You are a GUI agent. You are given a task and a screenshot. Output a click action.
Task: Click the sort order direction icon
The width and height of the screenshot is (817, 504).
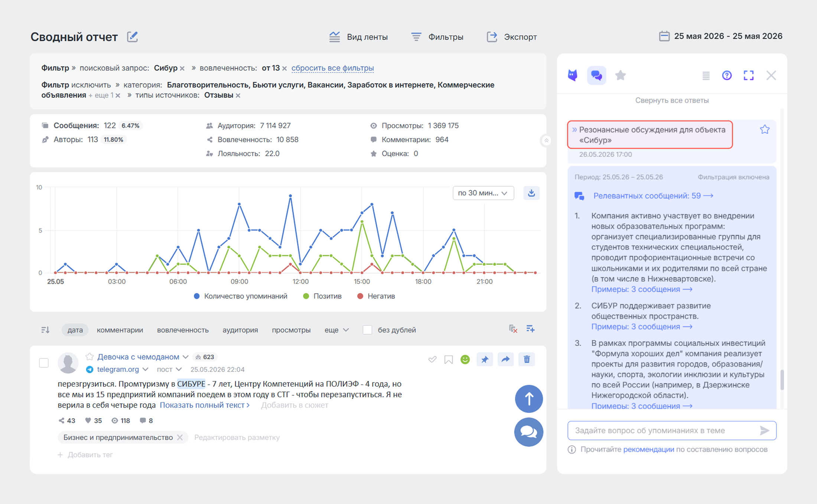pyautogui.click(x=45, y=330)
